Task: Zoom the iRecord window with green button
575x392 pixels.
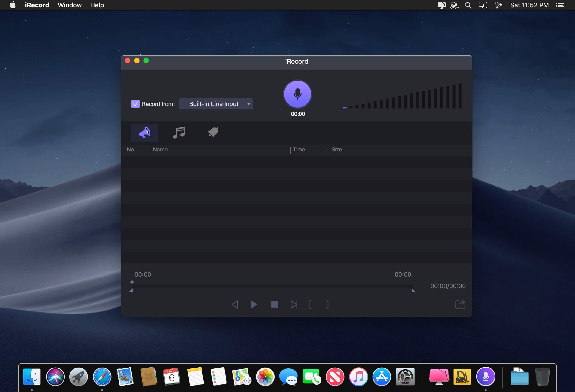Action: coord(146,61)
